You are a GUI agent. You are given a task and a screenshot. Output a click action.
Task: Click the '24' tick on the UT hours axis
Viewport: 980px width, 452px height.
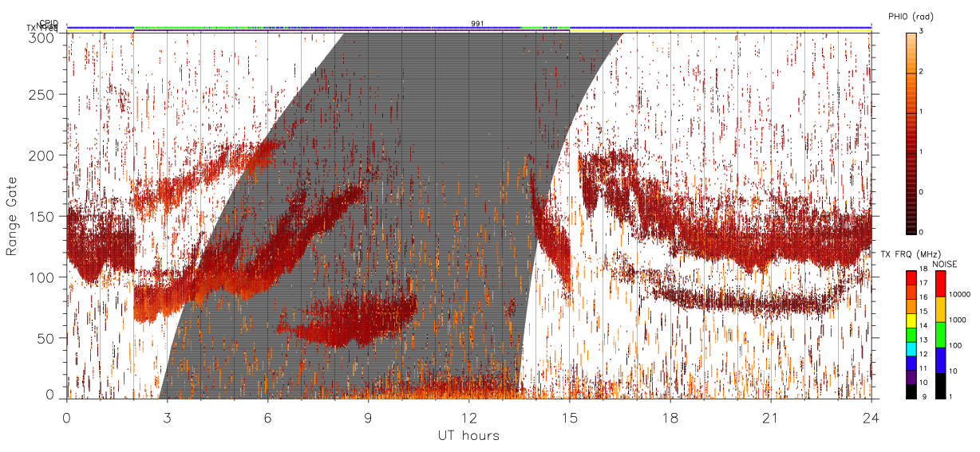pos(871,417)
